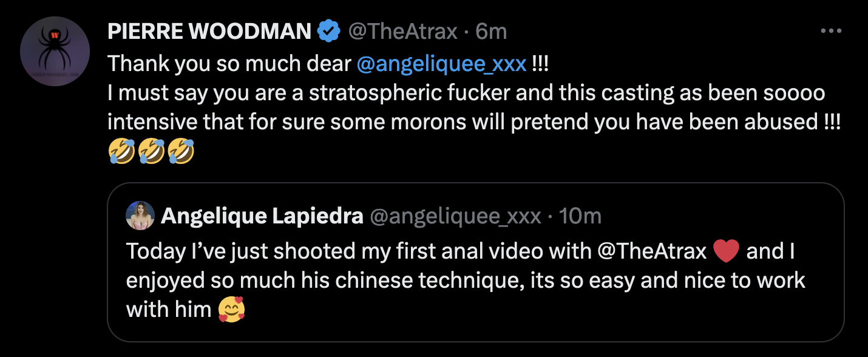Click the smiling face with hearts emoji

(x=232, y=310)
